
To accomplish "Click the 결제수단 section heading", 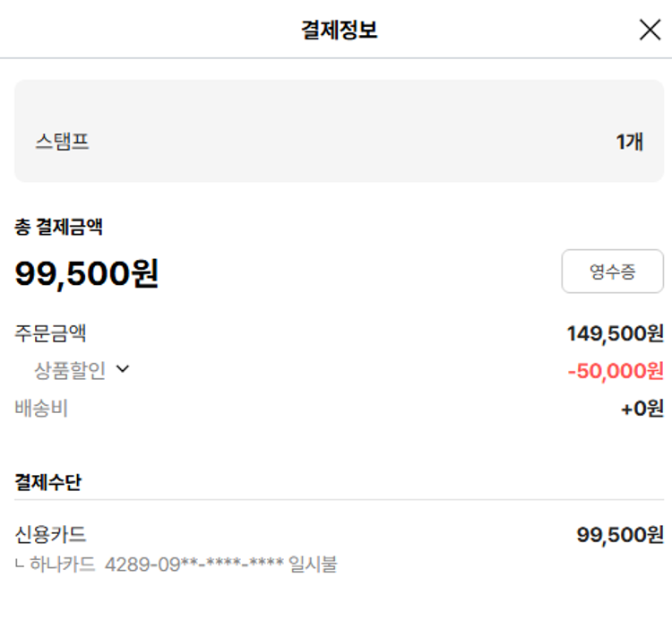I will (47, 482).
